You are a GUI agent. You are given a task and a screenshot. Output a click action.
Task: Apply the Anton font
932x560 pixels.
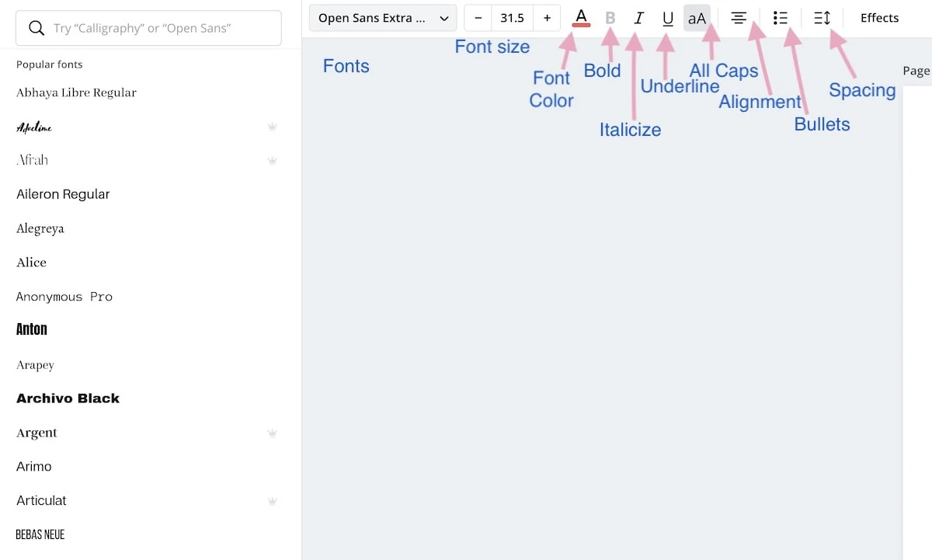(32, 329)
